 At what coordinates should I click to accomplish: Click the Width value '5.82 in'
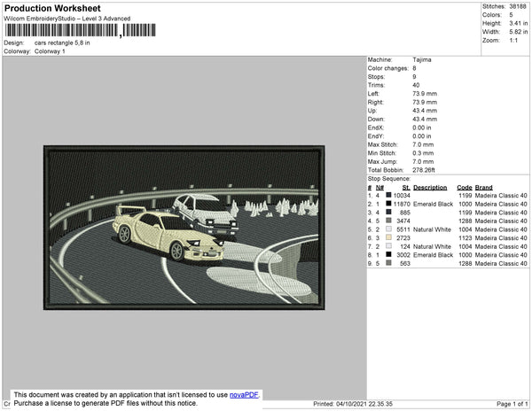pyautogui.click(x=519, y=32)
